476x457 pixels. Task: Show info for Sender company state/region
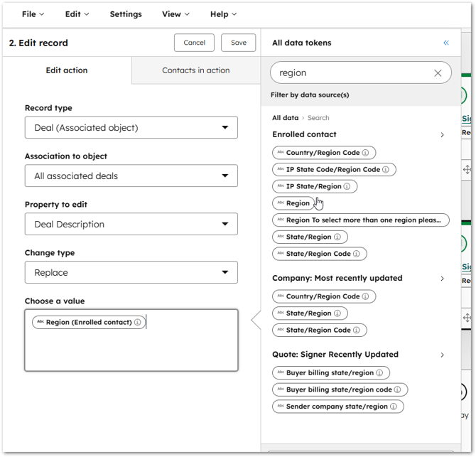(x=394, y=407)
